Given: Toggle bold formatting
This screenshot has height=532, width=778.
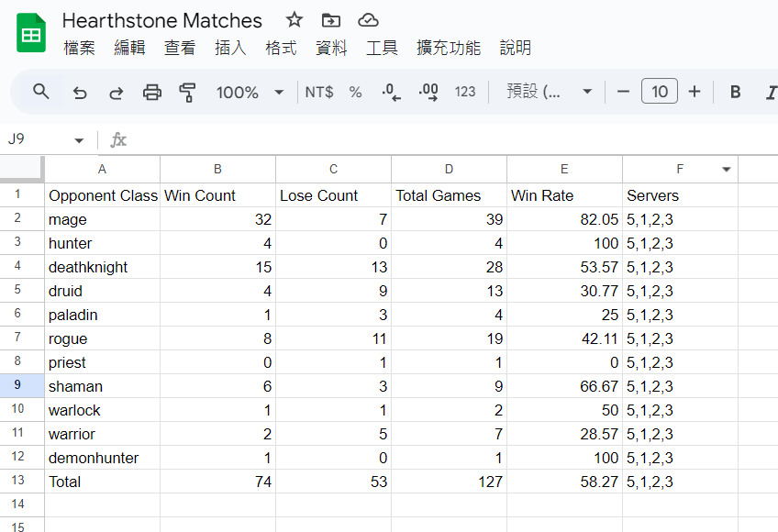Looking at the screenshot, I should [x=735, y=92].
